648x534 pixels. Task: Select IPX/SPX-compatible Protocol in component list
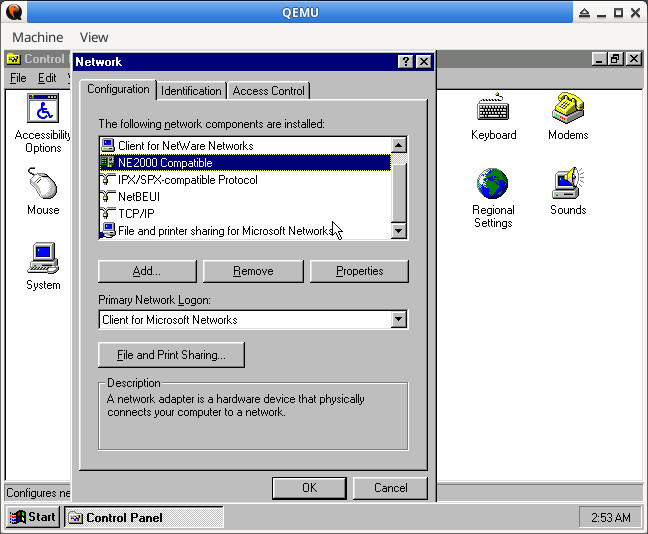point(245,179)
